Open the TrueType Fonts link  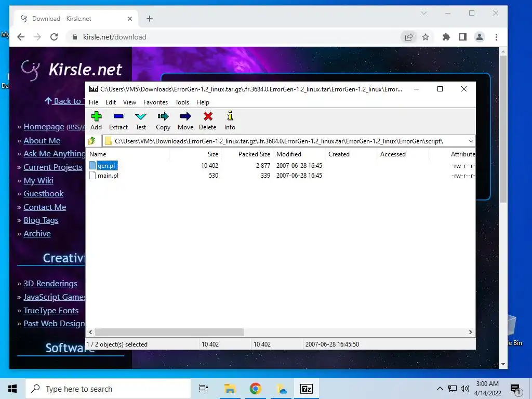(x=51, y=311)
